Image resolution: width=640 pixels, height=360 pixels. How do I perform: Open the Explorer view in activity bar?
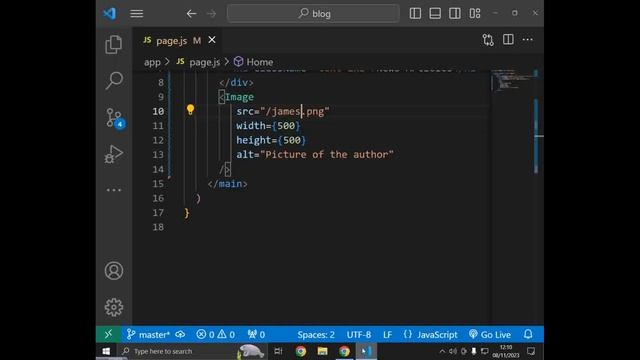pos(114,44)
